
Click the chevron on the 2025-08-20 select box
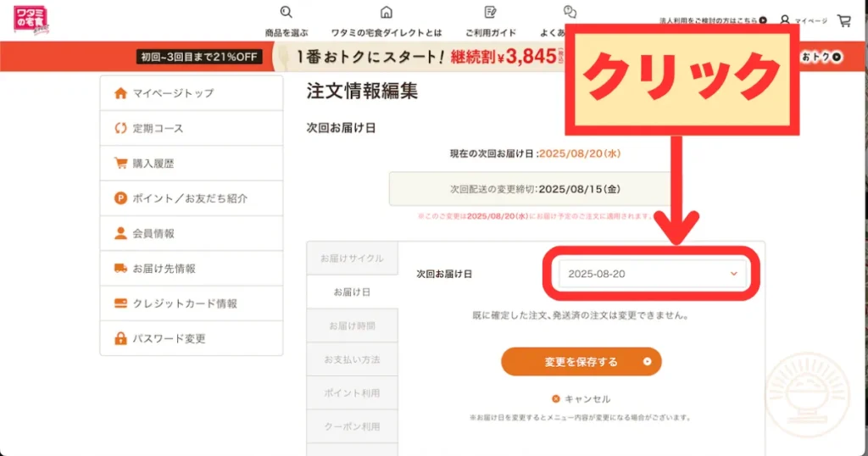[733, 274]
